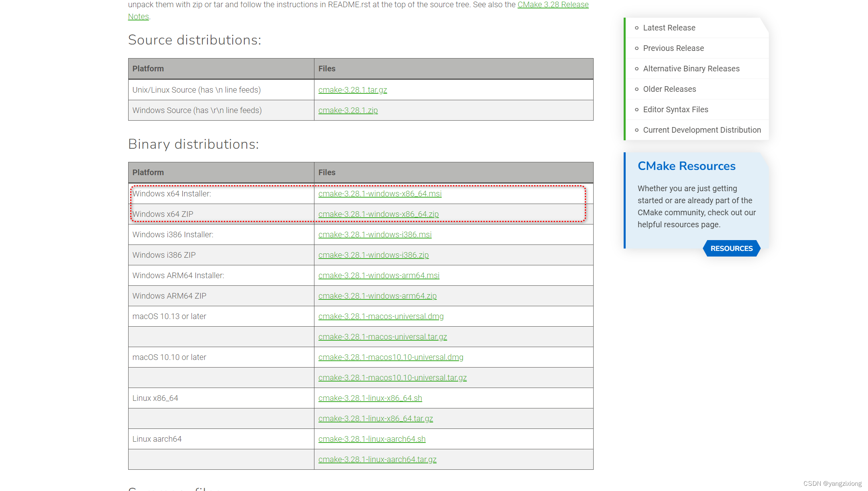Select the 'macOS 10.10 or later' cell
Image resolution: width=868 pixels, height=491 pixels.
(x=221, y=357)
